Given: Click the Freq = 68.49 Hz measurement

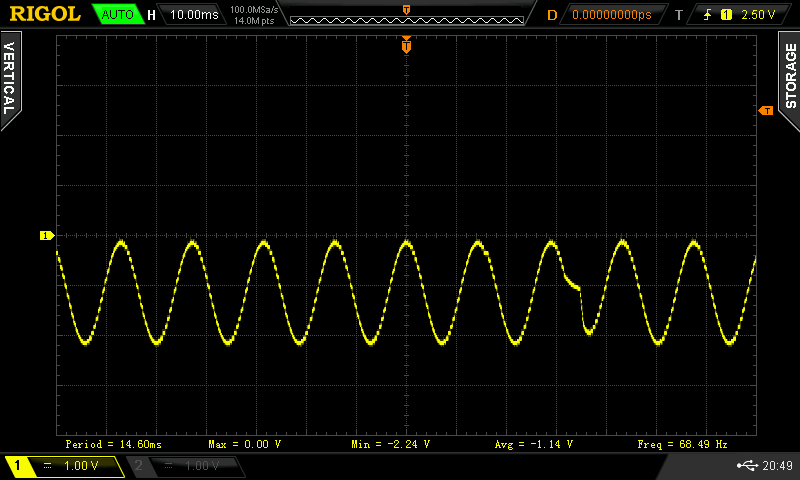Looking at the screenshot, I should (x=682, y=444).
